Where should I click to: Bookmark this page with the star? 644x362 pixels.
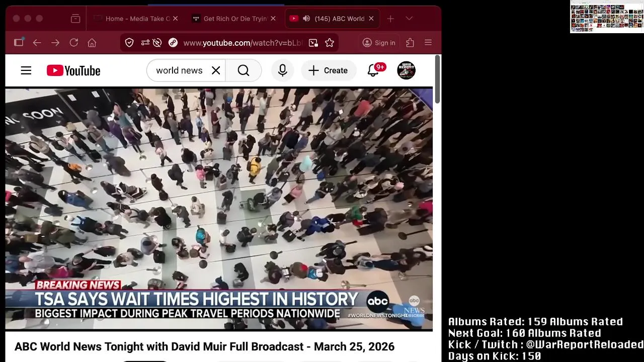[330, 43]
